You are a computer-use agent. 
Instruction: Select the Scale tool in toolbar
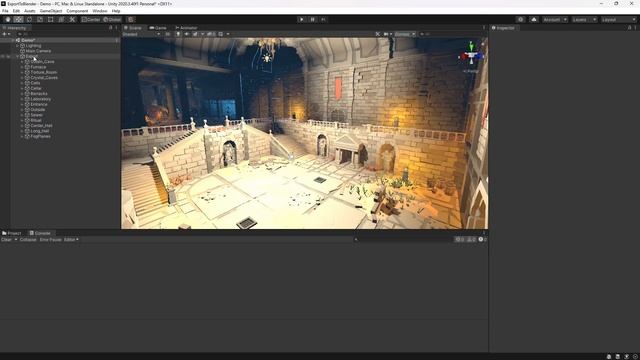(x=40, y=19)
